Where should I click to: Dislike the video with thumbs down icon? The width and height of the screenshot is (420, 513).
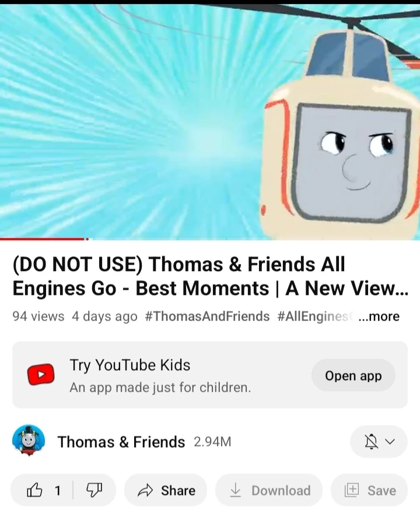(94, 490)
